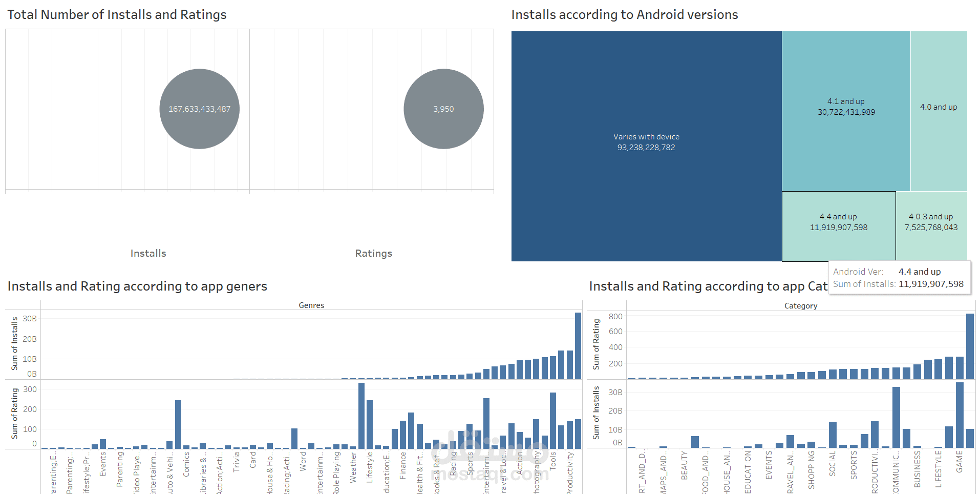
Task: Click the '800' tick on Category rating axis
Action: click(x=615, y=317)
